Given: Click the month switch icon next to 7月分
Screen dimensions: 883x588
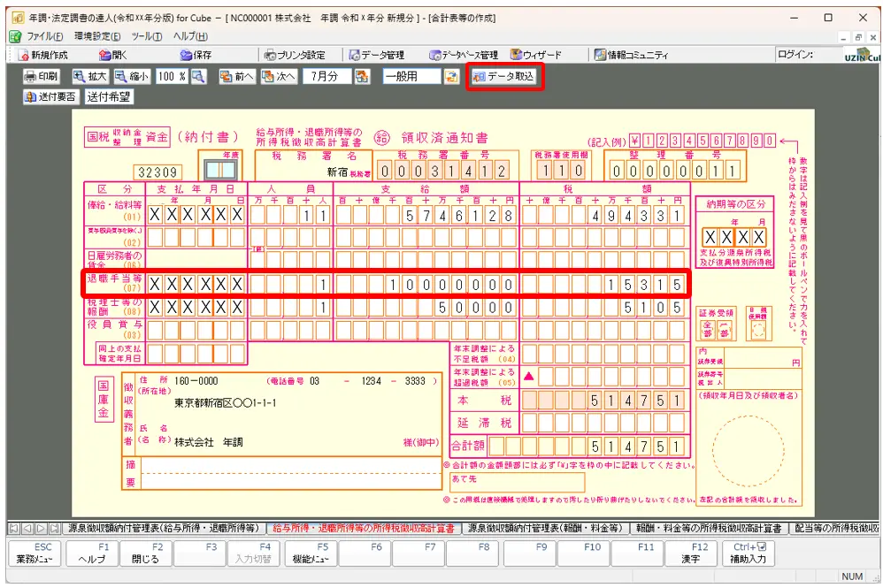Looking at the screenshot, I should coord(362,76).
